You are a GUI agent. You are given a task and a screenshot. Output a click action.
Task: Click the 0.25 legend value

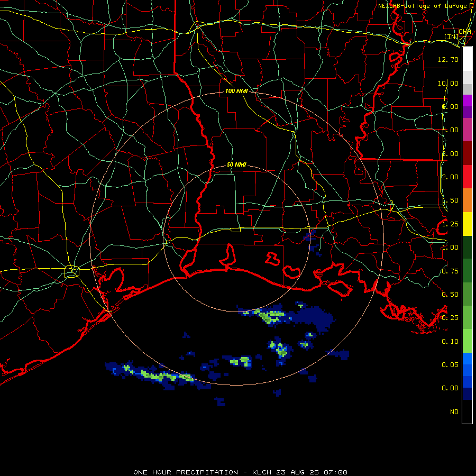click(450, 318)
